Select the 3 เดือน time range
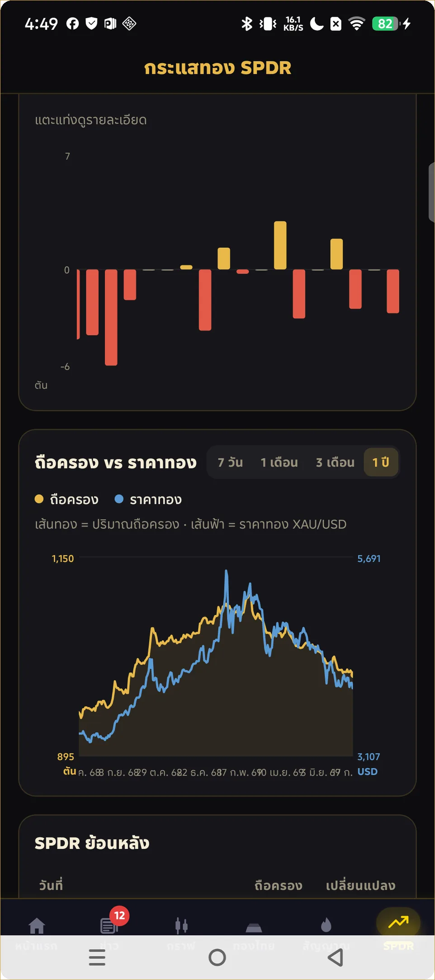The image size is (435, 980). tap(335, 462)
